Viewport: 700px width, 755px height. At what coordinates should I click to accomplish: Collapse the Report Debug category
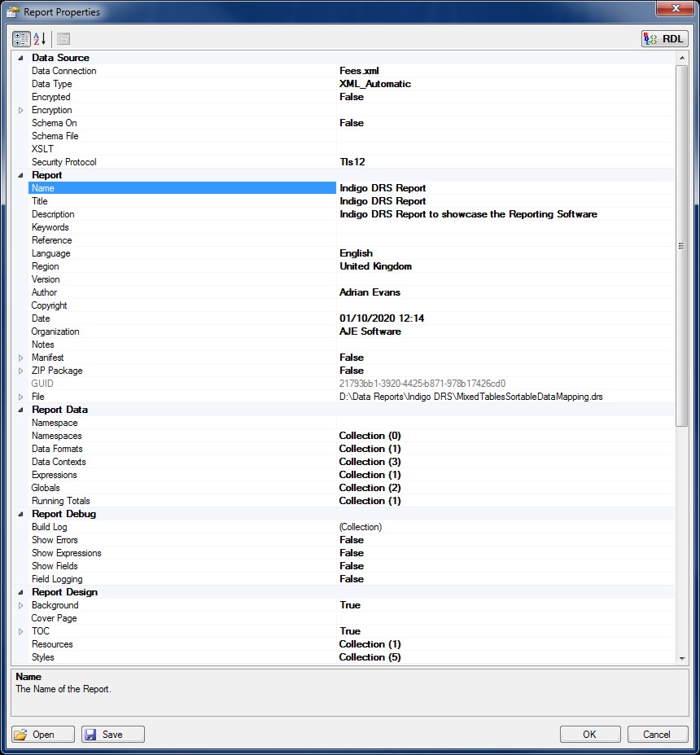tap(20, 514)
